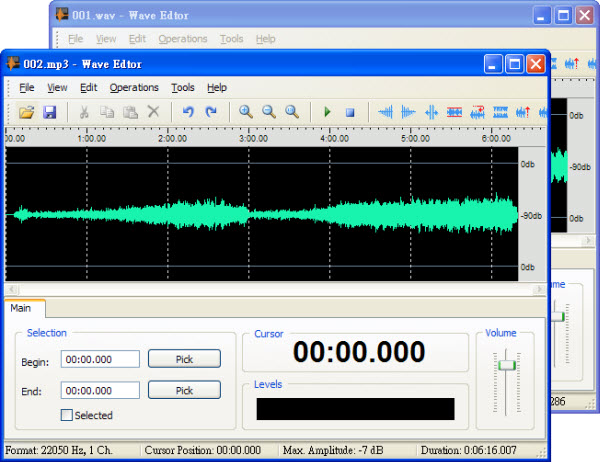The height and width of the screenshot is (462, 600).
Task: Click the Redo arrow icon
Action: (211, 112)
